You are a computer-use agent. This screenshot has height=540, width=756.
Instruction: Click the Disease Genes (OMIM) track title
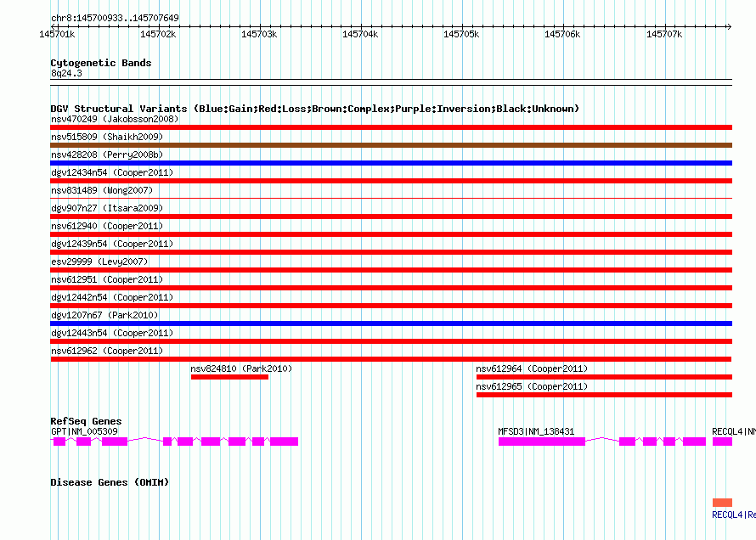click(110, 482)
